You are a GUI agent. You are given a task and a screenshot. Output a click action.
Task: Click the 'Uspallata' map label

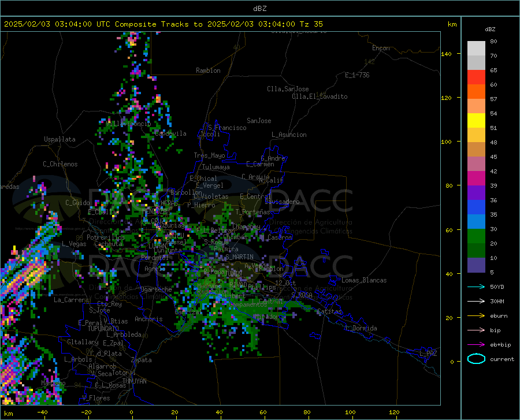point(60,139)
